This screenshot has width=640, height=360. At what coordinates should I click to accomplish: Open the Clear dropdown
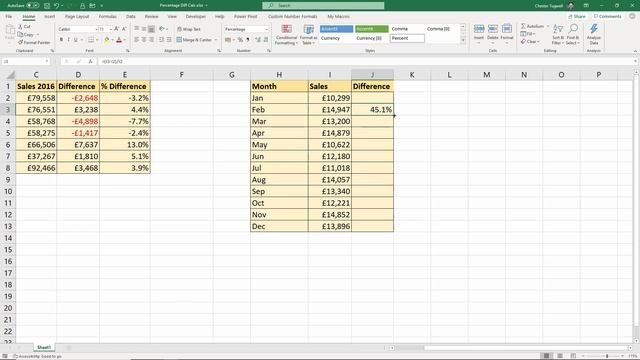coord(530,42)
